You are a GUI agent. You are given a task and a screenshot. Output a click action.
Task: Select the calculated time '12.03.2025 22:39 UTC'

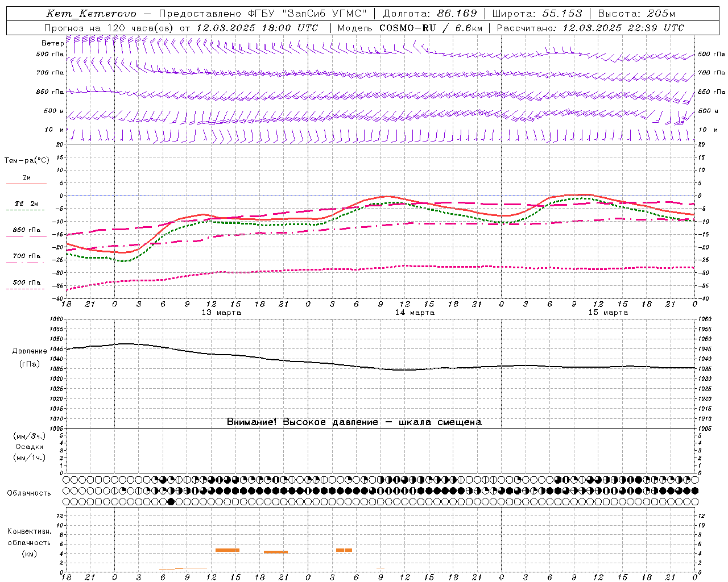tap(623, 28)
